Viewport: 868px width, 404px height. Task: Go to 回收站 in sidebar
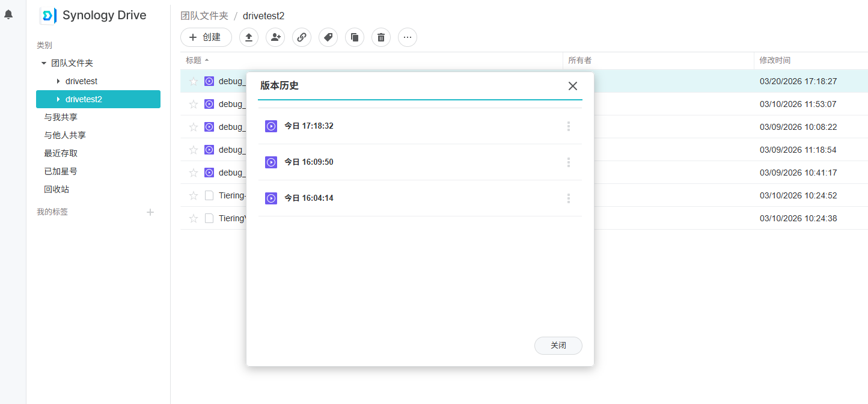click(x=57, y=189)
